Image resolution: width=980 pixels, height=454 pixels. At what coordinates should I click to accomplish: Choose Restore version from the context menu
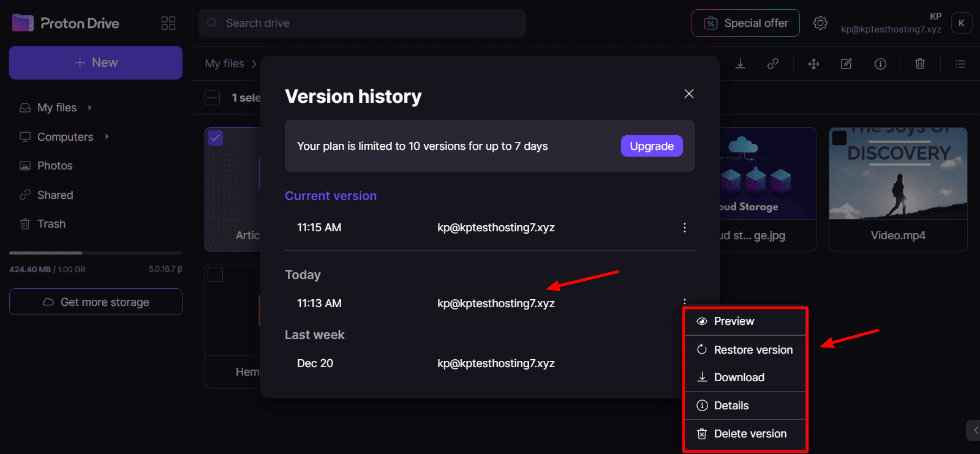[753, 350]
